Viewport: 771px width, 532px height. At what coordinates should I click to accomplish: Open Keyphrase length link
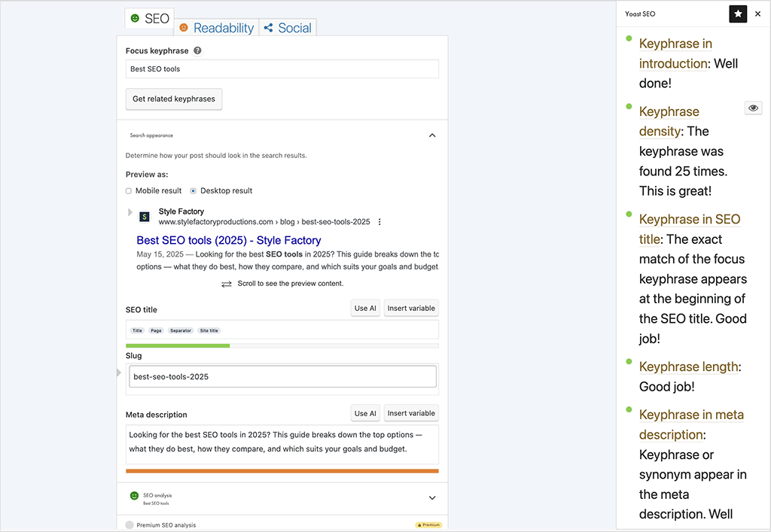(x=688, y=367)
